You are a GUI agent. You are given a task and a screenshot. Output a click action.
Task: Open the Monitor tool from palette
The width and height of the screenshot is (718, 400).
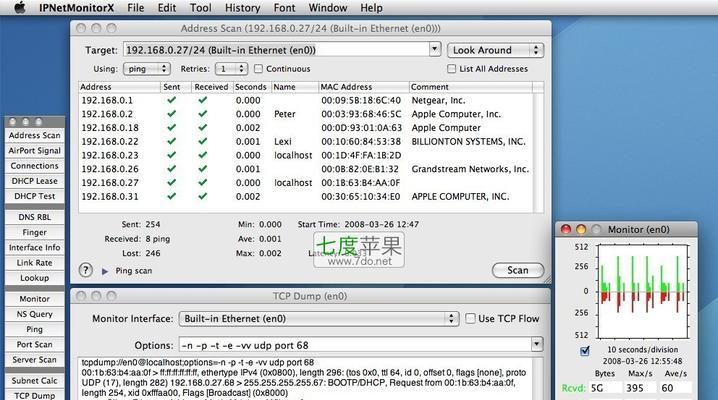click(34, 299)
